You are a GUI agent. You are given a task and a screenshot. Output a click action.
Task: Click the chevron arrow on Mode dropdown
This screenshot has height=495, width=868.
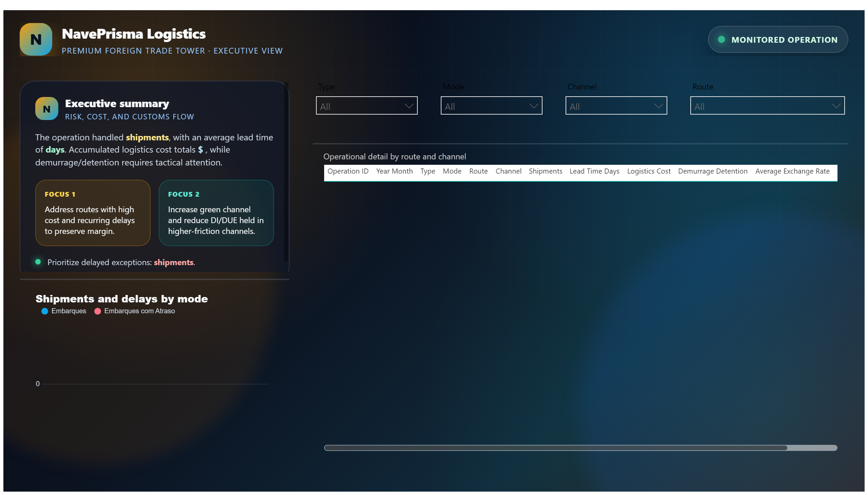(x=533, y=106)
